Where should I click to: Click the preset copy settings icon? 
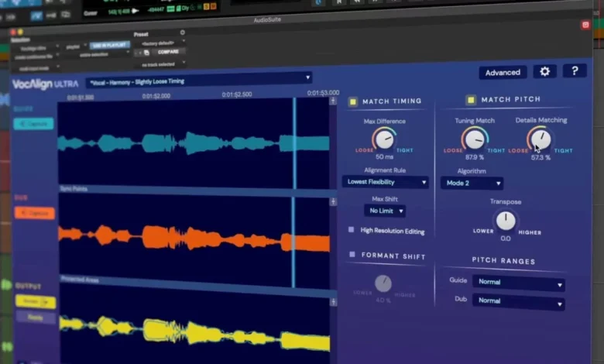tap(147, 53)
